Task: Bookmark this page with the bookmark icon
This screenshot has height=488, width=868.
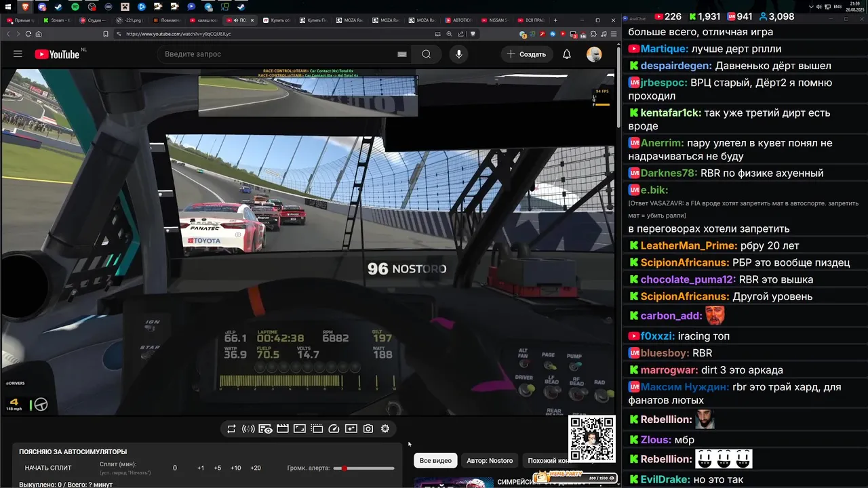Action: (106, 34)
